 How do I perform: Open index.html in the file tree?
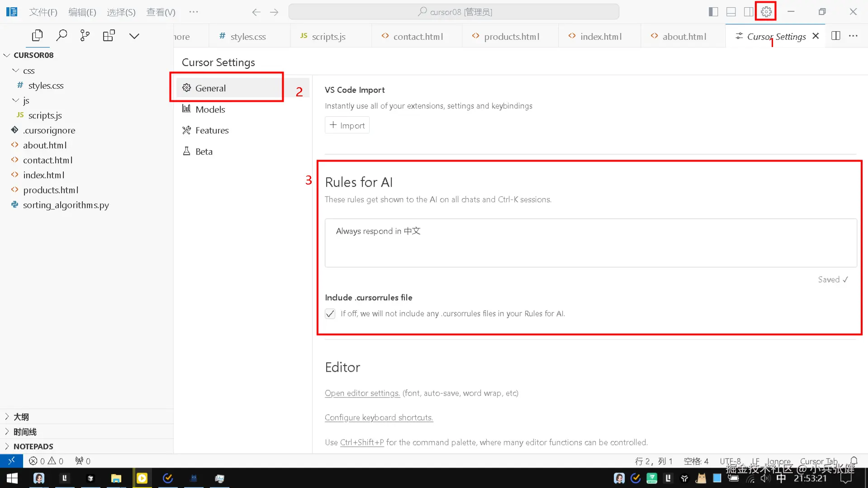(x=43, y=175)
